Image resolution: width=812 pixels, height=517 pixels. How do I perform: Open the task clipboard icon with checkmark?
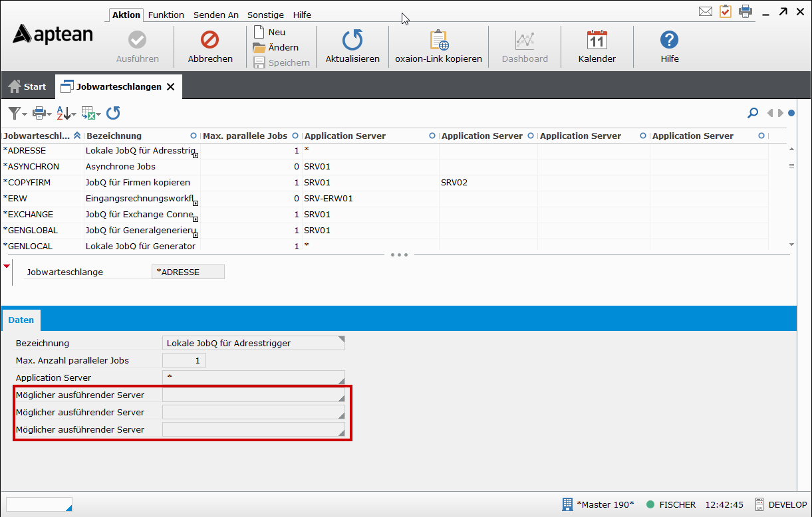725,11
